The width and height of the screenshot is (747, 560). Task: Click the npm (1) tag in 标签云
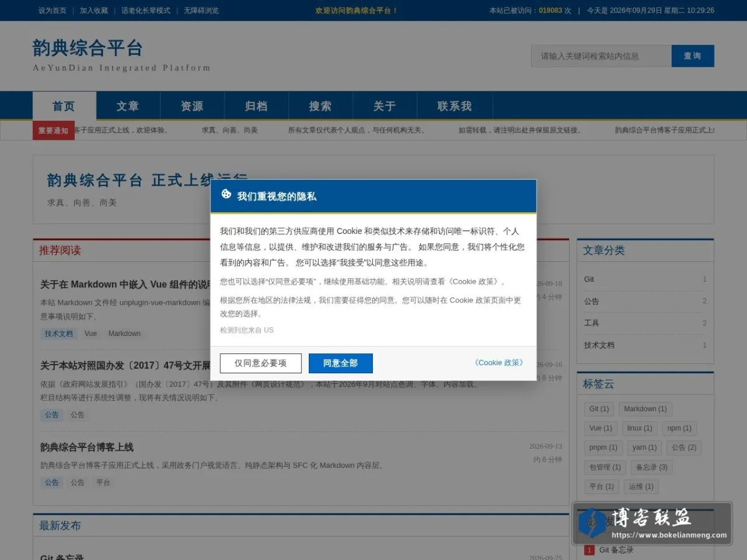coord(679,428)
